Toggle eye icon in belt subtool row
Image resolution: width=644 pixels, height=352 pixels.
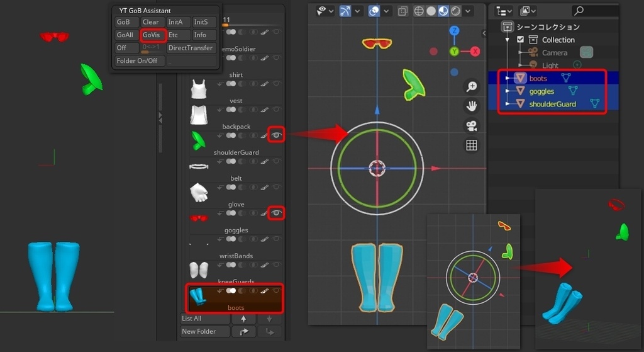(x=277, y=161)
